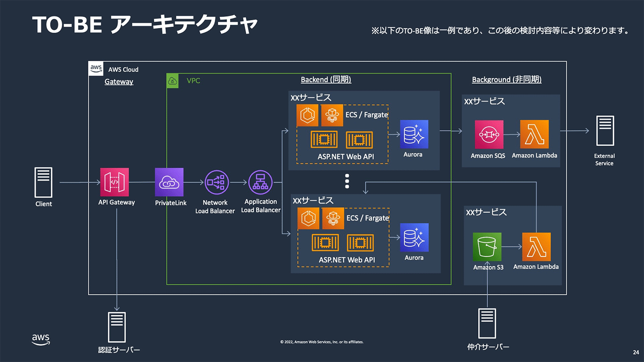Viewport: 644px width, 362px height.
Task: Select the green "VPC" label
Action: coord(193,80)
